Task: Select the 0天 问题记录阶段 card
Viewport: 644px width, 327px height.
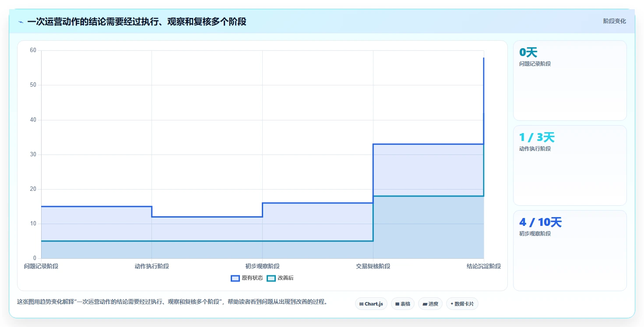Action: [570, 81]
